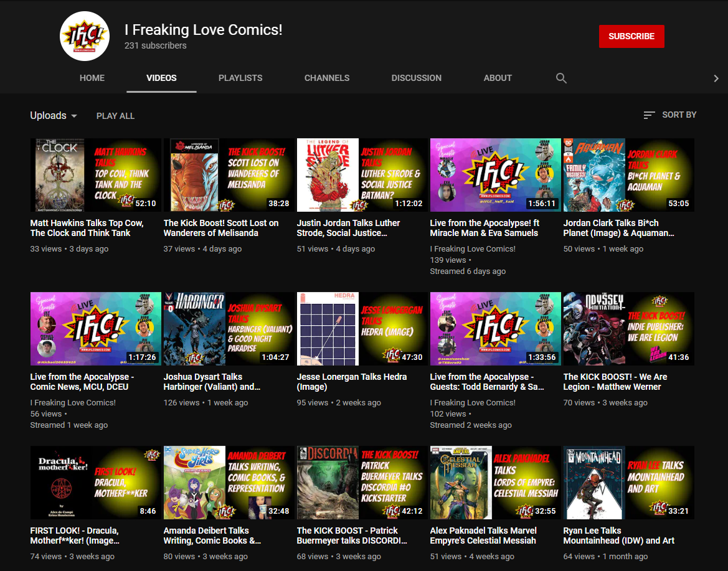This screenshot has width=728, height=571.
Task: Click title 'Jordan Clark Talks Bi*ch Planet'
Action: (619, 228)
